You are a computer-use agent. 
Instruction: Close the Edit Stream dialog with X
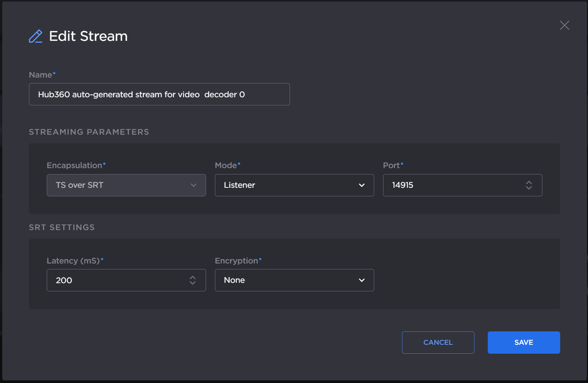click(x=564, y=25)
